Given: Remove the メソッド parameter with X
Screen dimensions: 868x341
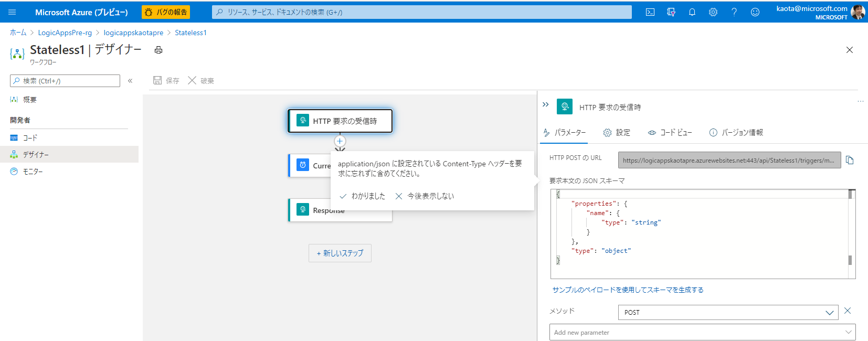Looking at the screenshot, I should 848,311.
